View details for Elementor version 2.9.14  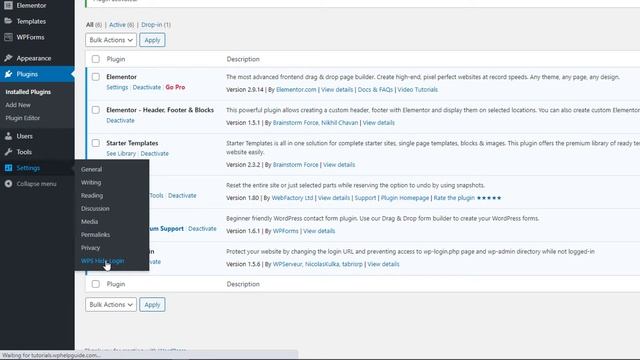(337, 89)
